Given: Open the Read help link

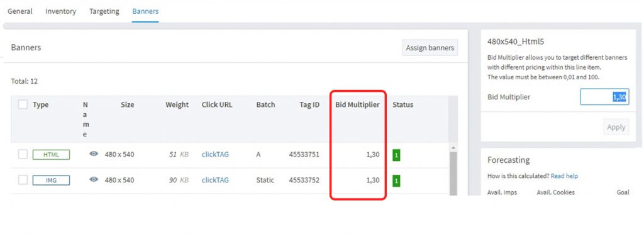Looking at the screenshot, I should click(x=564, y=176).
